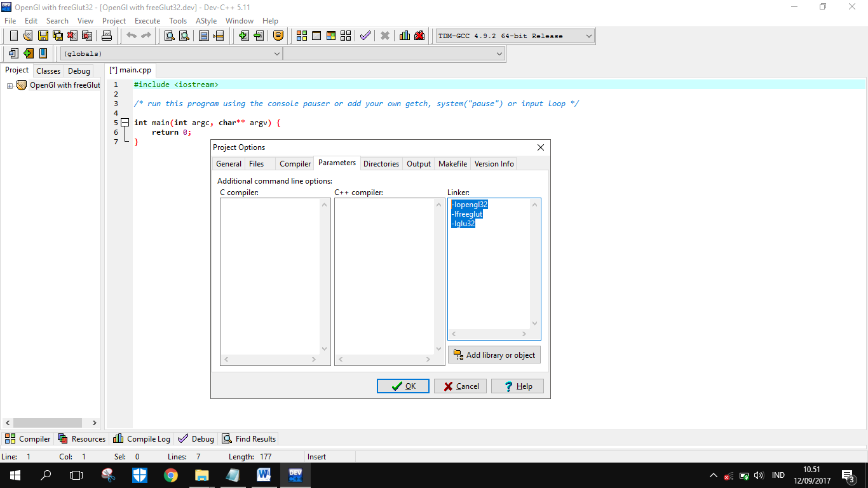Viewport: 868px width, 488px height.
Task: Open Word from the taskbar
Action: click(x=264, y=475)
